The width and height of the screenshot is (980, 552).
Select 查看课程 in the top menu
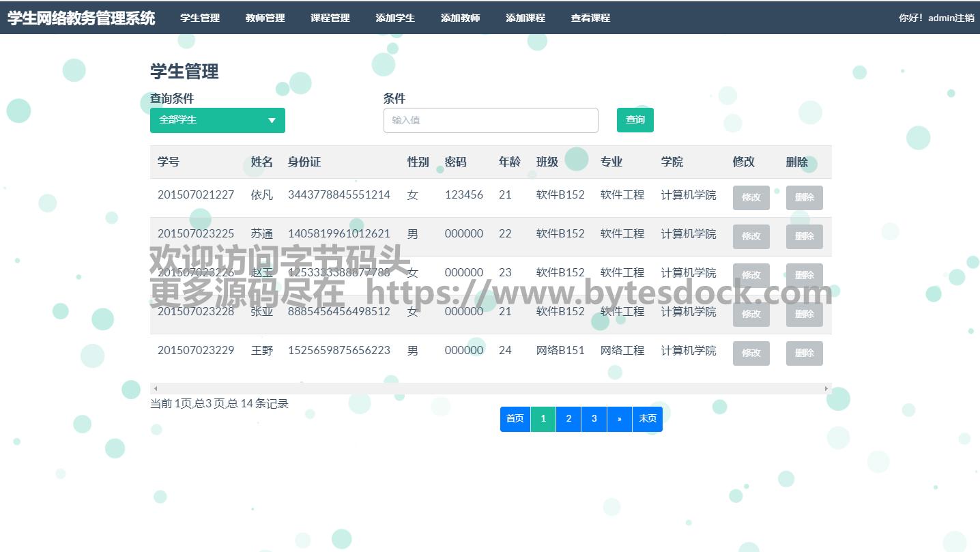[590, 18]
